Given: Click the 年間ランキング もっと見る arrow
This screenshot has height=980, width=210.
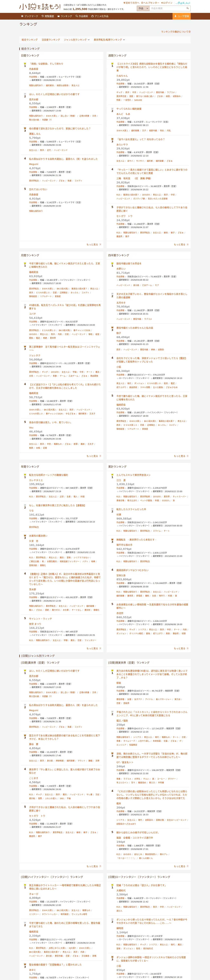Looking at the screenshot, I should pos(94,648).
